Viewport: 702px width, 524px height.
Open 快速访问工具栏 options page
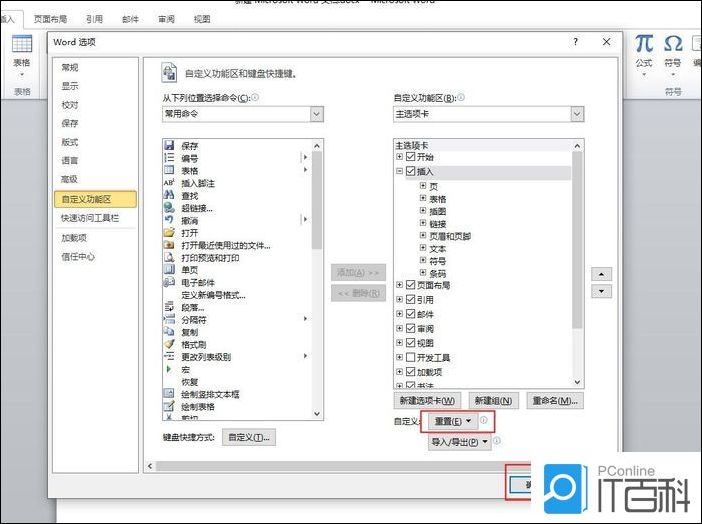[x=90, y=218]
